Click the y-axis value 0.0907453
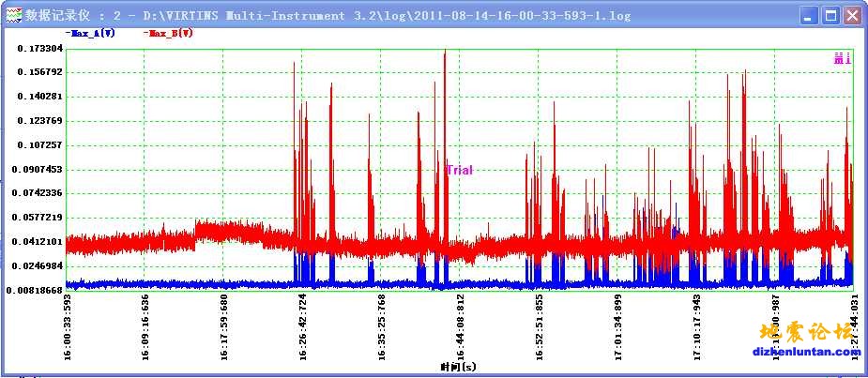Viewport: 868px width, 378px height. click(38, 170)
